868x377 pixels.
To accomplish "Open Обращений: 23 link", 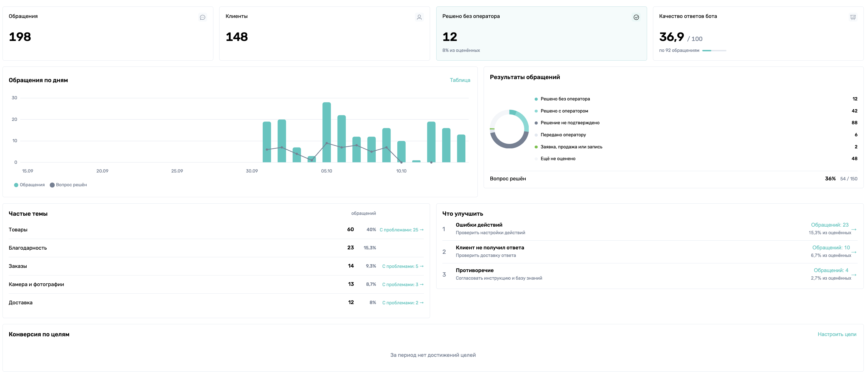I will [x=830, y=225].
